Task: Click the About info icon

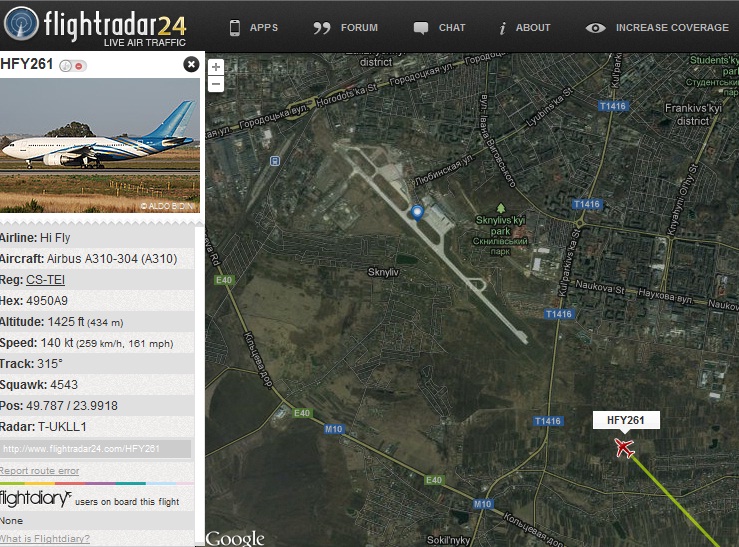Action: point(502,28)
